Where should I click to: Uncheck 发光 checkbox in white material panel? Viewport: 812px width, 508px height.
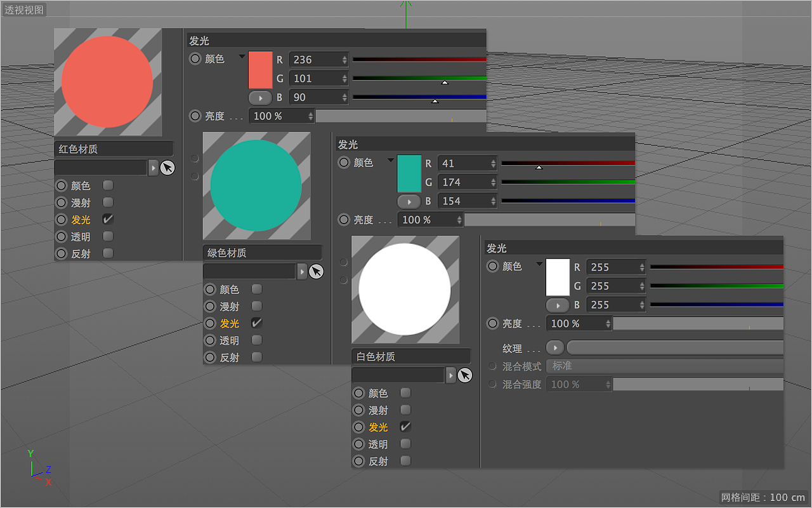[x=405, y=427]
